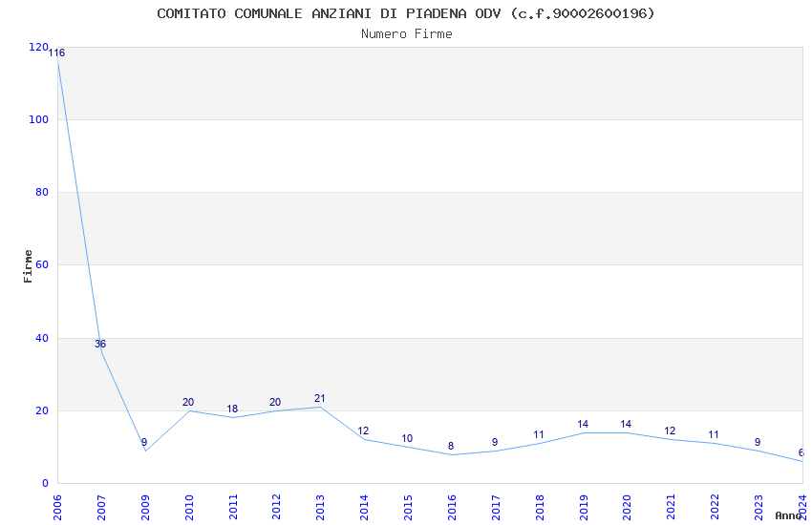Select the 2022 year on x-axis

(x=714, y=506)
